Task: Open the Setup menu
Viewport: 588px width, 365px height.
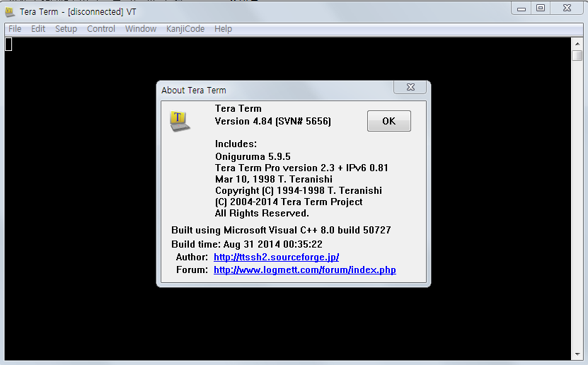Action: (x=66, y=29)
